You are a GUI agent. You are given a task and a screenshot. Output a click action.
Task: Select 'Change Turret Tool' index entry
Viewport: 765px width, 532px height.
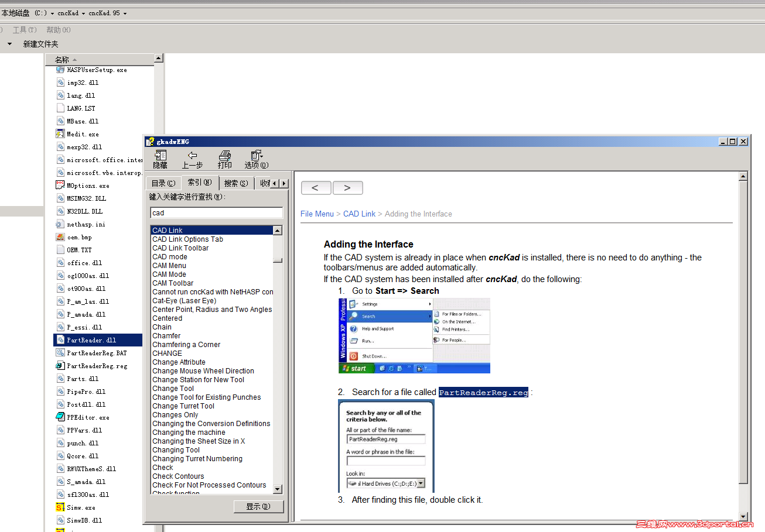coord(183,406)
